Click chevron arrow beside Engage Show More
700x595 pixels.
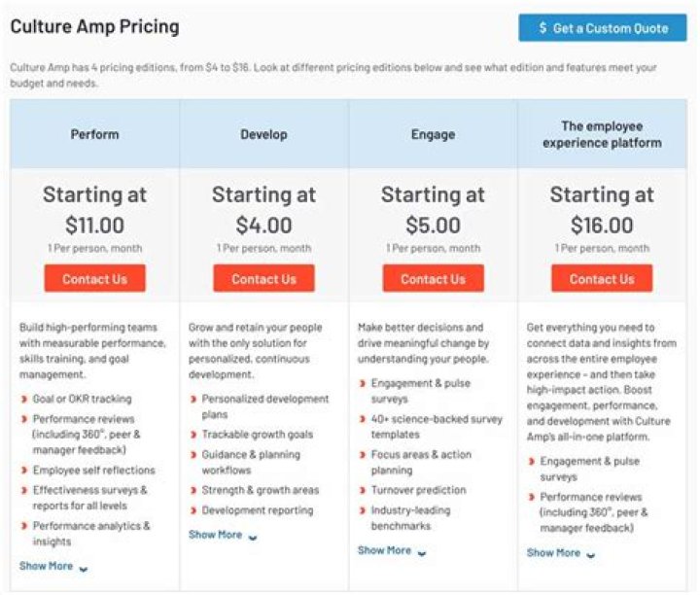pyautogui.click(x=422, y=553)
